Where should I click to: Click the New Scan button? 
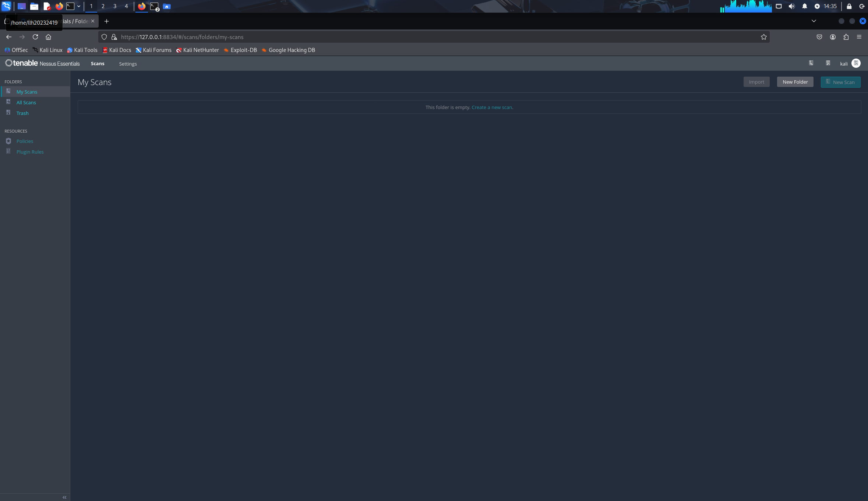(840, 82)
